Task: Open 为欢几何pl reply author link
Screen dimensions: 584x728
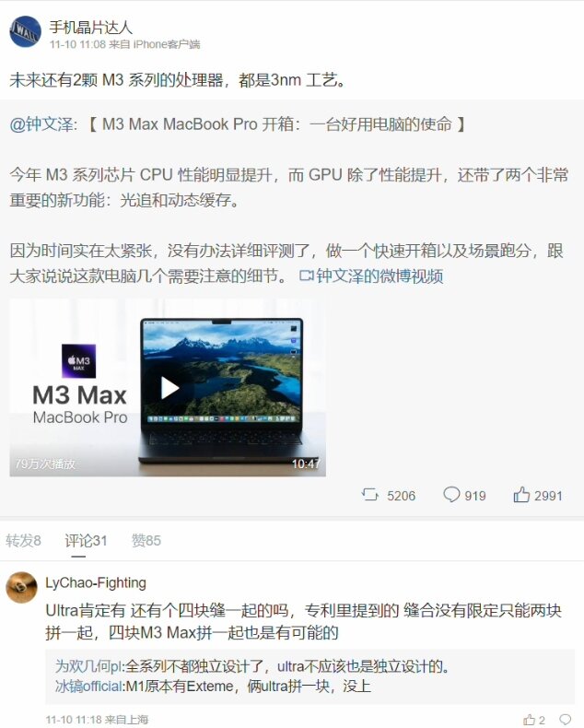Action: (x=88, y=666)
